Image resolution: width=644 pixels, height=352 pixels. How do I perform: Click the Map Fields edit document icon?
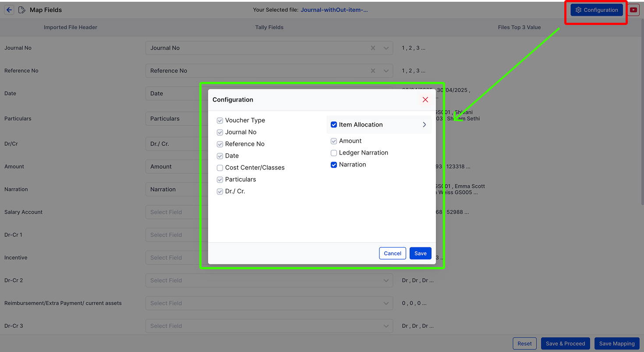coord(22,10)
